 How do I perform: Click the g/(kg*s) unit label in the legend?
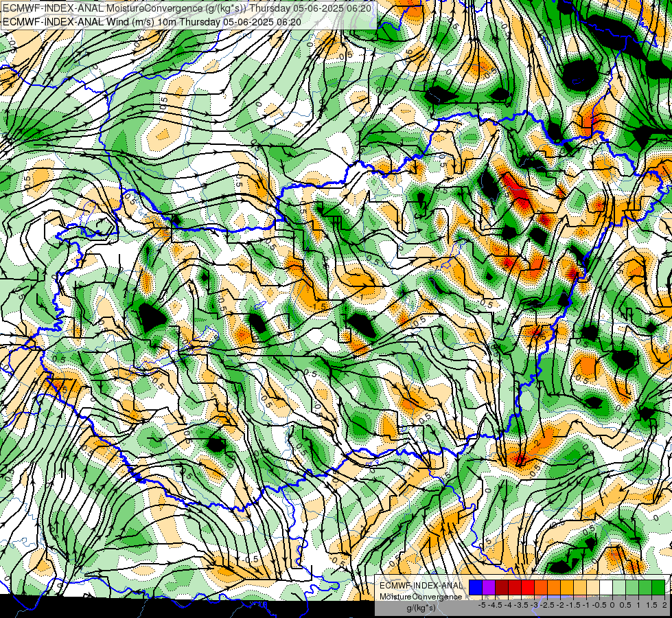click(x=421, y=608)
